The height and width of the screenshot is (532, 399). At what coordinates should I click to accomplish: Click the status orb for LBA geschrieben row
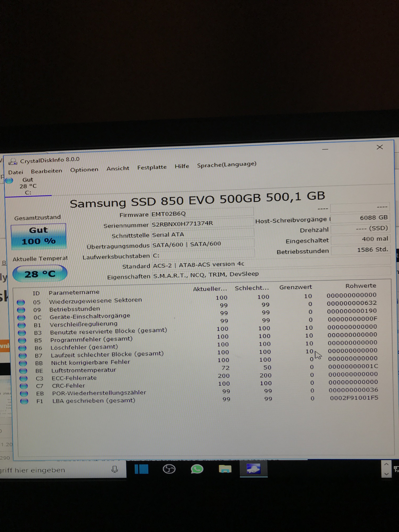click(24, 401)
